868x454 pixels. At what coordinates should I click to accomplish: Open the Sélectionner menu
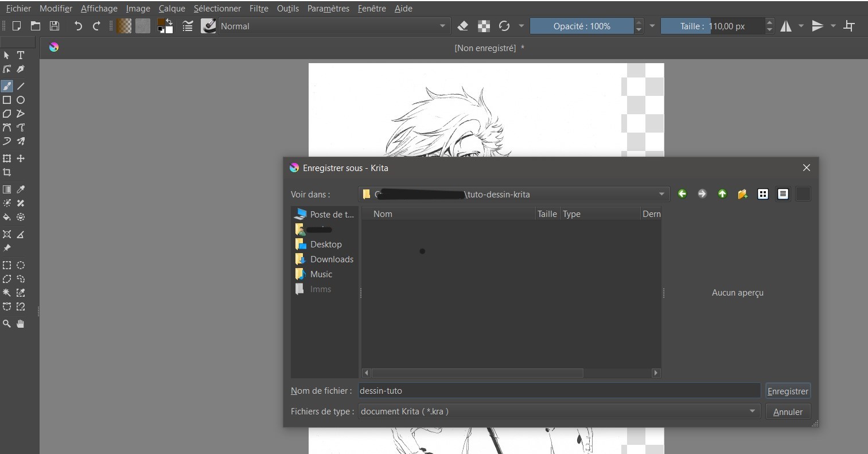pos(217,9)
